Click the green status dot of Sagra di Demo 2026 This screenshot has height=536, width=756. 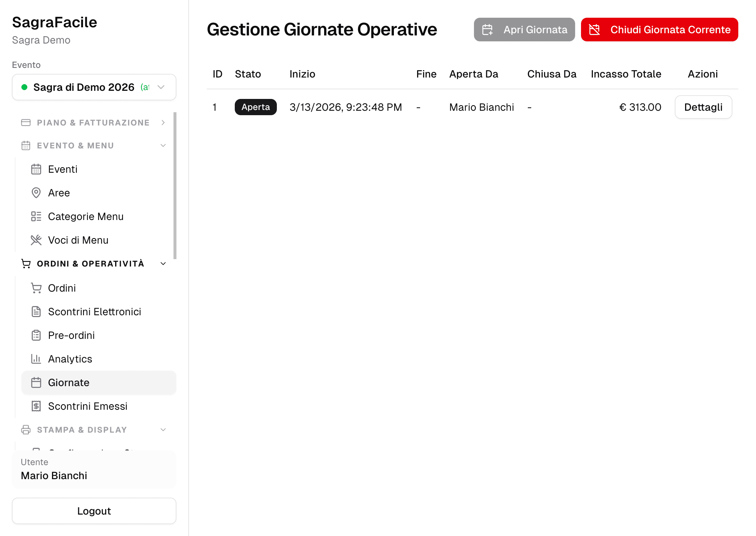pos(24,87)
